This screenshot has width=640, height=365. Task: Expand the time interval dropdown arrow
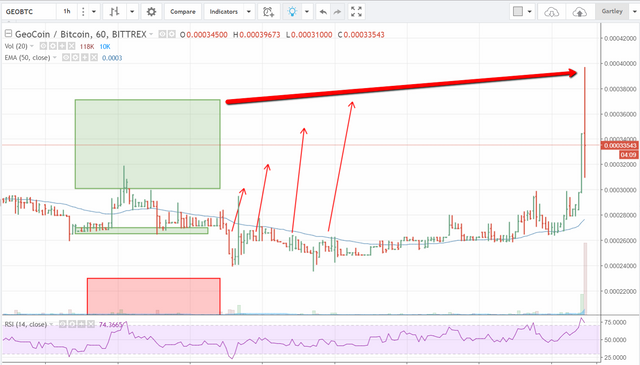point(94,12)
